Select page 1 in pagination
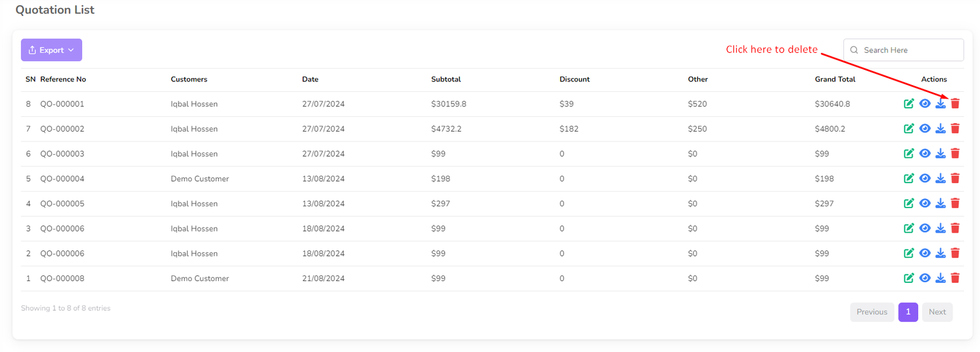Image resolution: width=980 pixels, height=352 pixels. click(908, 312)
